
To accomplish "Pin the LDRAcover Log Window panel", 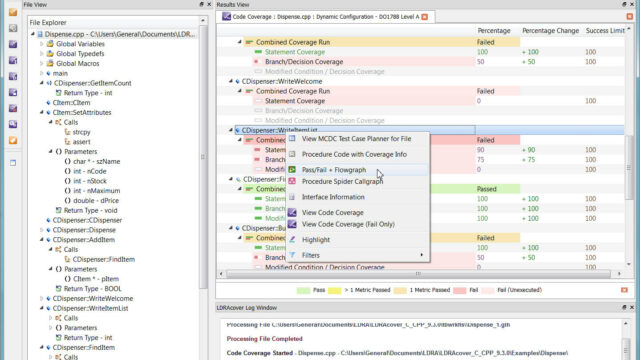I will [624, 307].
